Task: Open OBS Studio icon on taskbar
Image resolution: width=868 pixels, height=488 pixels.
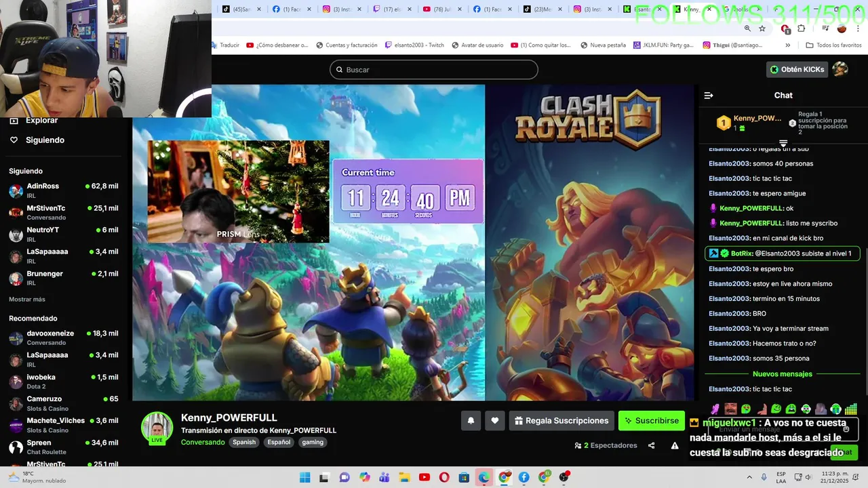Action: point(564,478)
